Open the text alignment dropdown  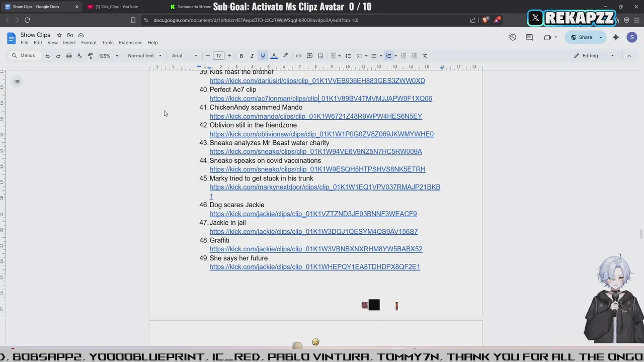[335, 56]
